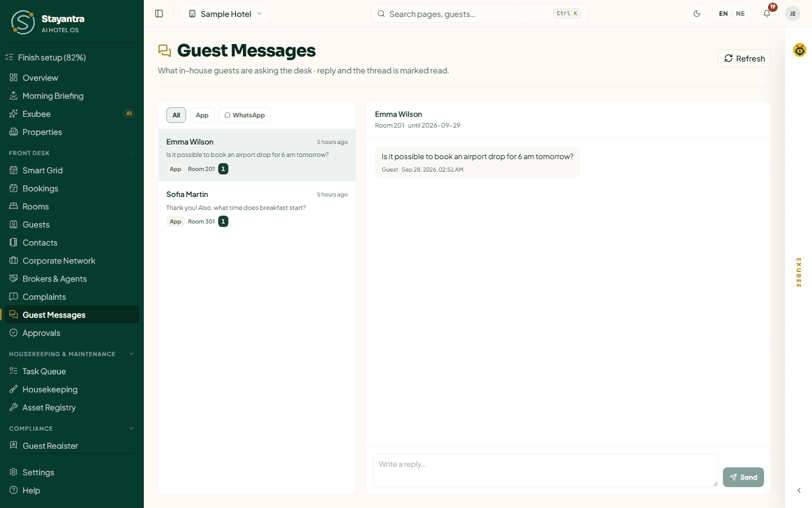Viewport: 812px width, 508px height.
Task: Open Help question icon
Action: [14, 490]
